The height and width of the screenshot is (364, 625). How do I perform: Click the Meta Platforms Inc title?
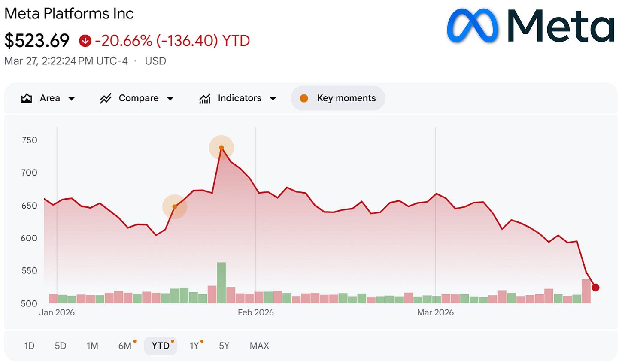coord(69,14)
